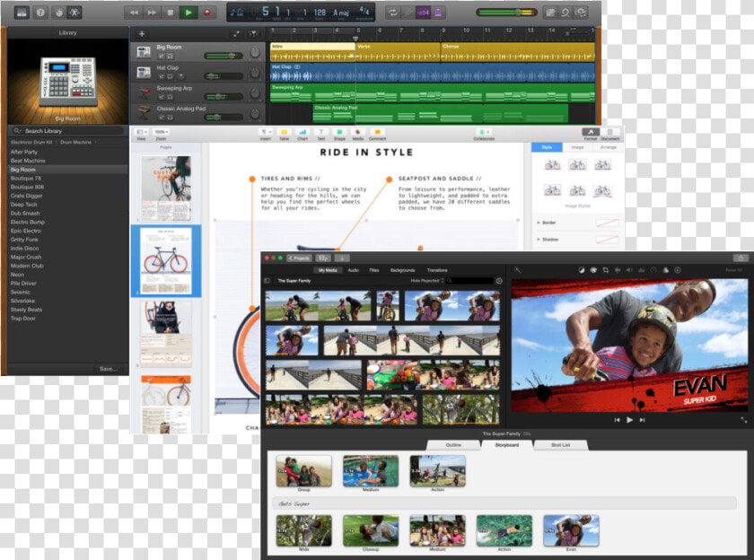Image resolution: width=754 pixels, height=560 pixels.
Task: Open the track header filter button
Action: coord(253,33)
